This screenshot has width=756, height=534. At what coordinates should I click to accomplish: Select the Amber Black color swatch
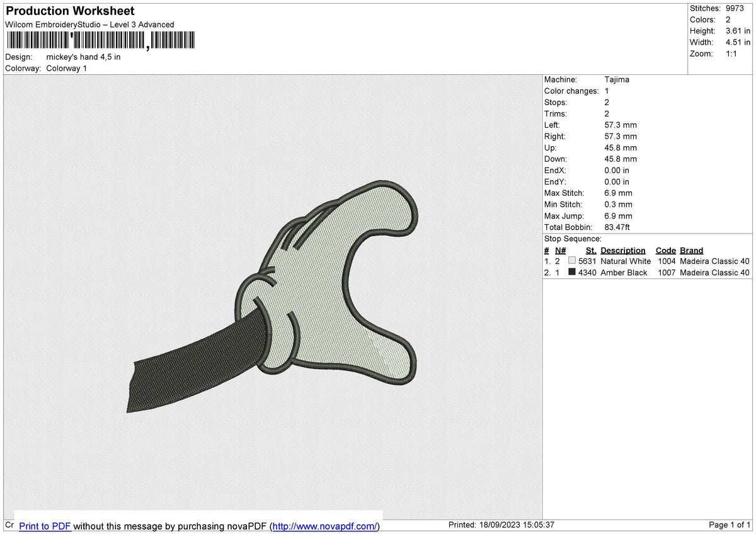(x=572, y=273)
